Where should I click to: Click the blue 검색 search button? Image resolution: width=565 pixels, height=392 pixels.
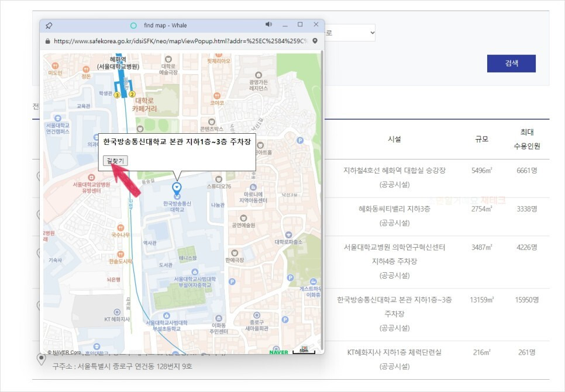pyautogui.click(x=511, y=63)
